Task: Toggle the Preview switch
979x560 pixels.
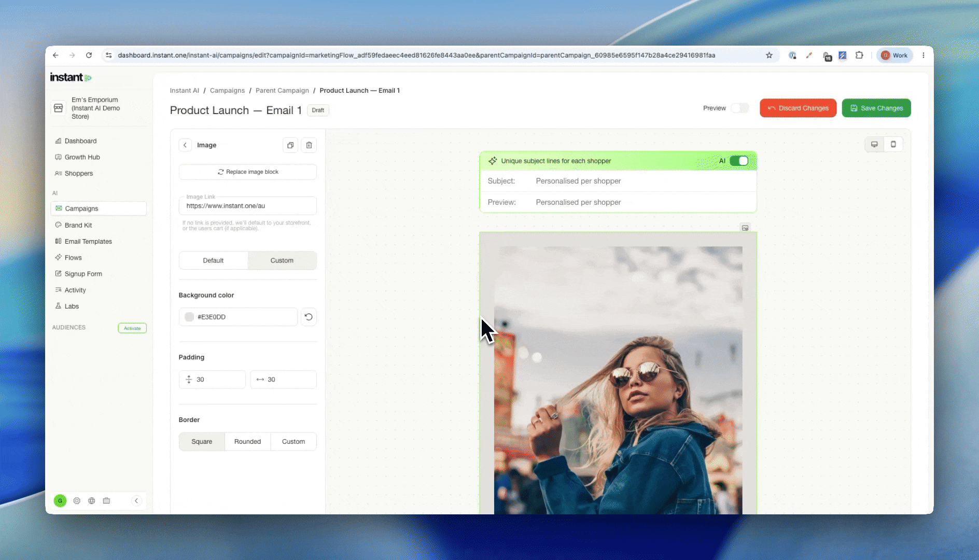Action: [740, 108]
